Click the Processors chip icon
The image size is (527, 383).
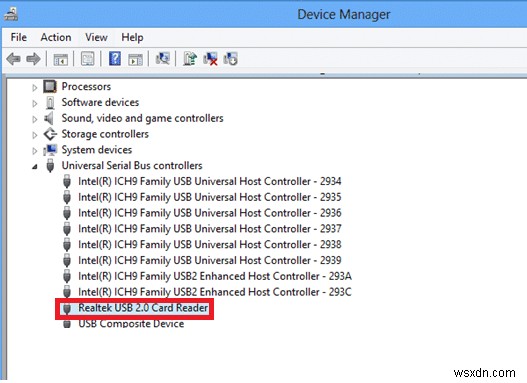point(50,87)
